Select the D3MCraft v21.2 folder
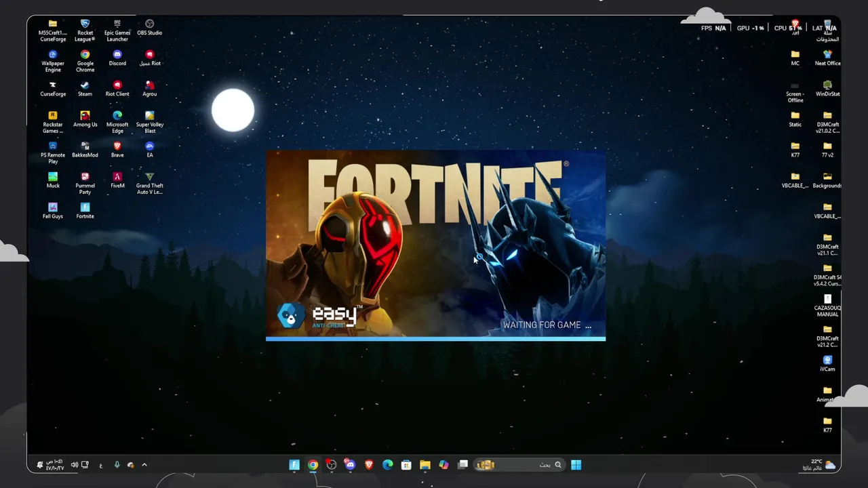868x488 pixels. (827, 335)
